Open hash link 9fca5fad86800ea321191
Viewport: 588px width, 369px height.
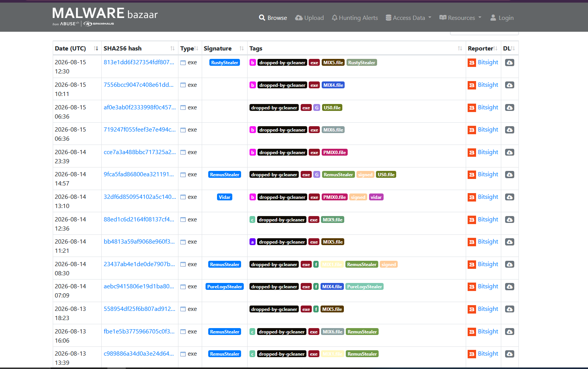coord(139,174)
